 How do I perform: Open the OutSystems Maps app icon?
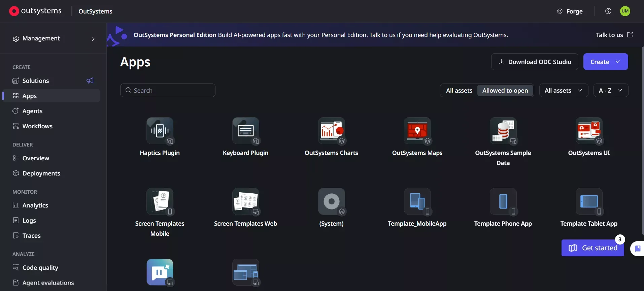(x=417, y=131)
